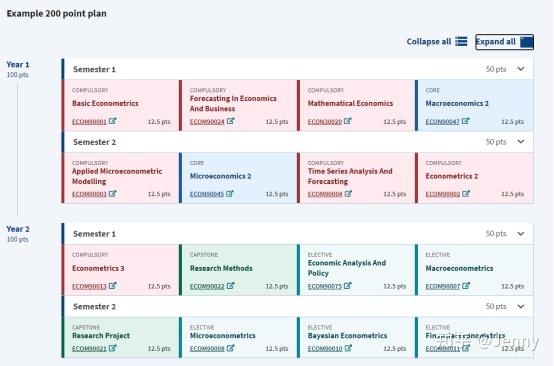Click external link icon for Macroeconomics 2
Viewport: 554px width, 366px height.
click(466, 121)
